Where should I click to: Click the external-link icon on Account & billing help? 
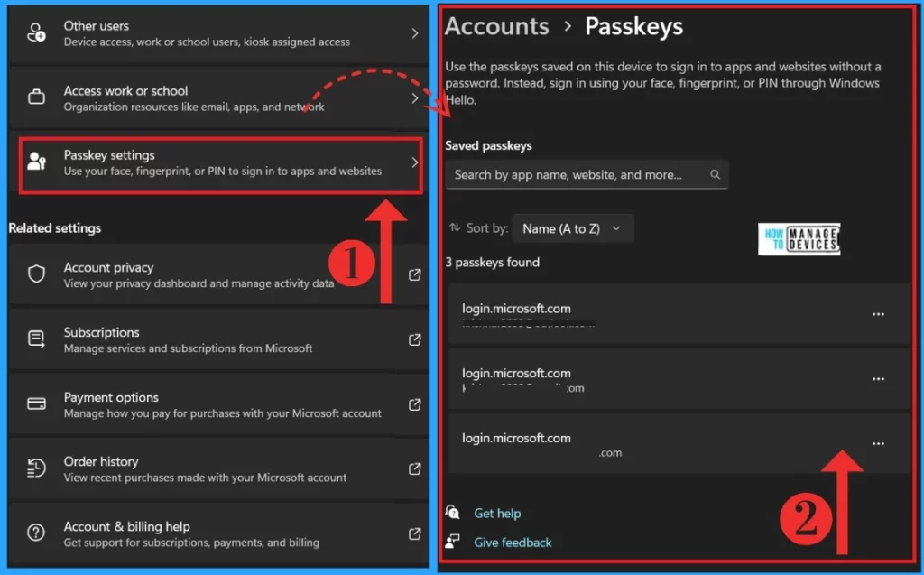[415, 533]
